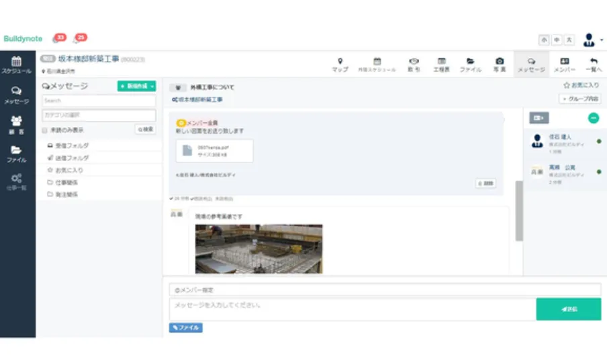The image size is (607, 364).
Task: Click the Search input field
Action: coord(99,101)
